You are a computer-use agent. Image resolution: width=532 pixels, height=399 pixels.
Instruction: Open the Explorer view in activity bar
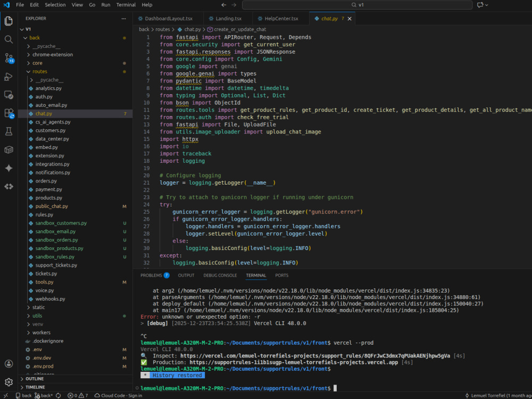tap(9, 21)
